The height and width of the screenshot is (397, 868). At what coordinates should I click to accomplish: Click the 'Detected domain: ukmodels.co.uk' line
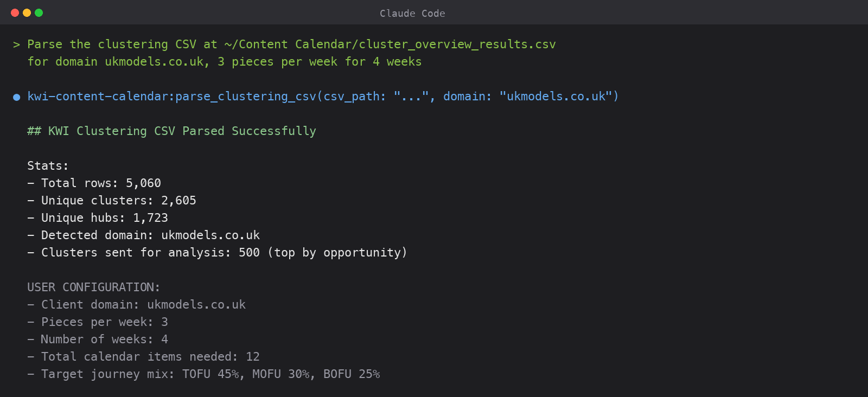(143, 235)
